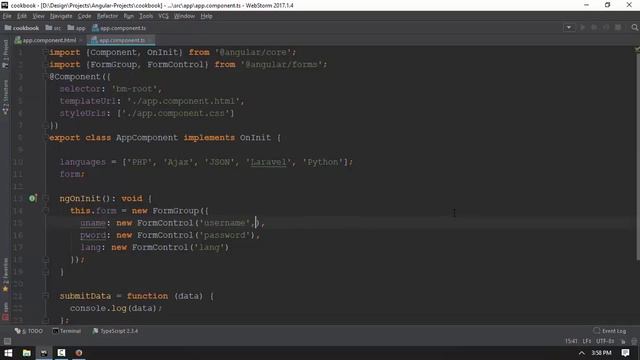Collapse the AppComponent class fold marker

(x=46, y=138)
